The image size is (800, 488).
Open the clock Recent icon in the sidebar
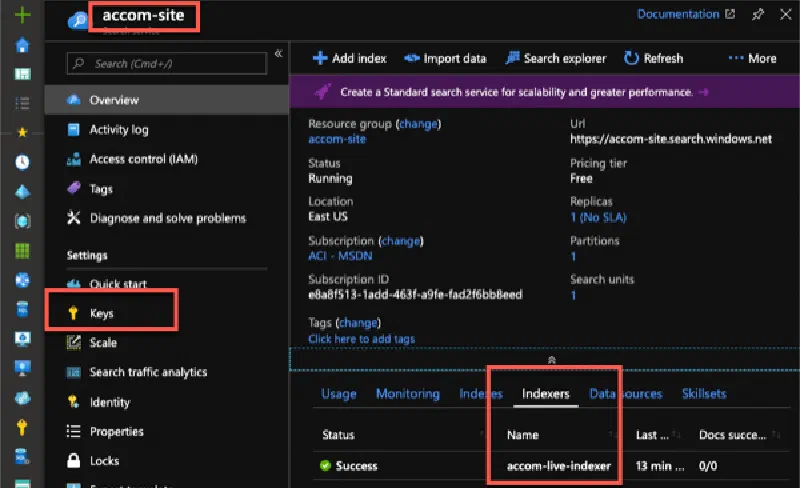22,162
